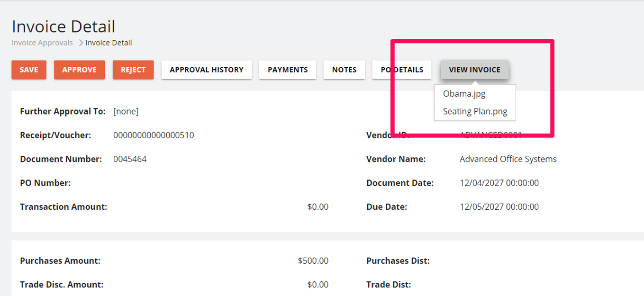
Task: Click the Document Date 12/04/2027 value
Action: (499, 183)
